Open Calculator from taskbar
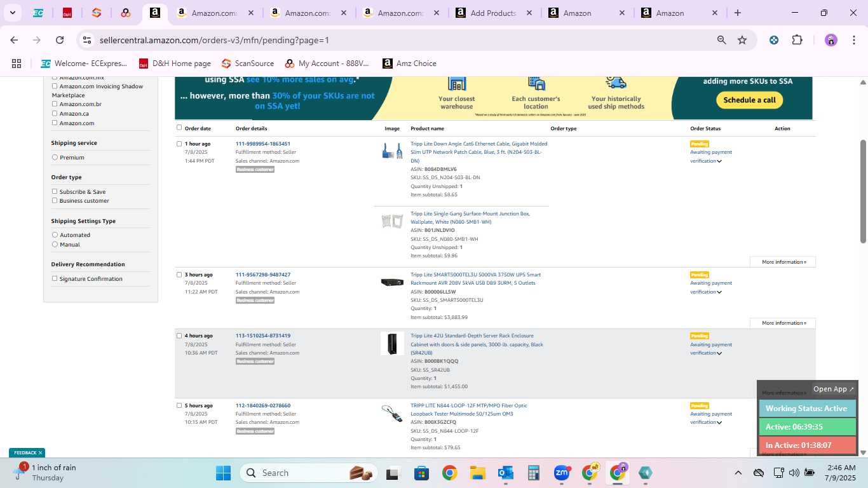The image size is (868, 488). (534, 473)
